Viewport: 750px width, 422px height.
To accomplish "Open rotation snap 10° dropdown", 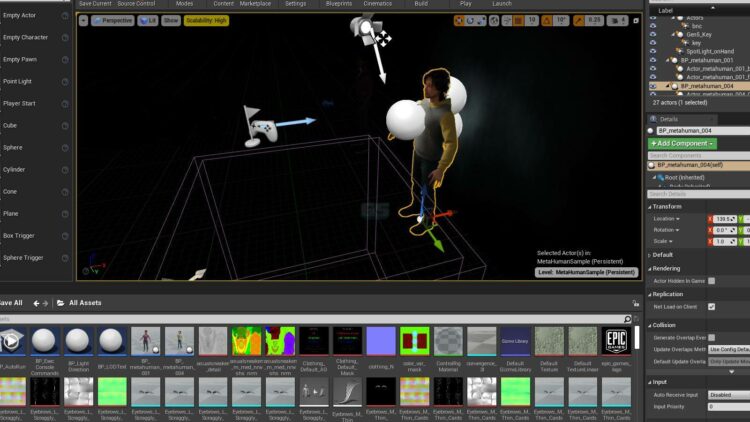I will [561, 21].
